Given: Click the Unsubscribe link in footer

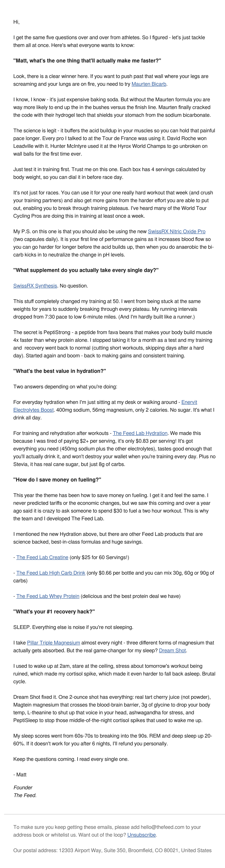Looking at the screenshot, I should tap(142, 835).
